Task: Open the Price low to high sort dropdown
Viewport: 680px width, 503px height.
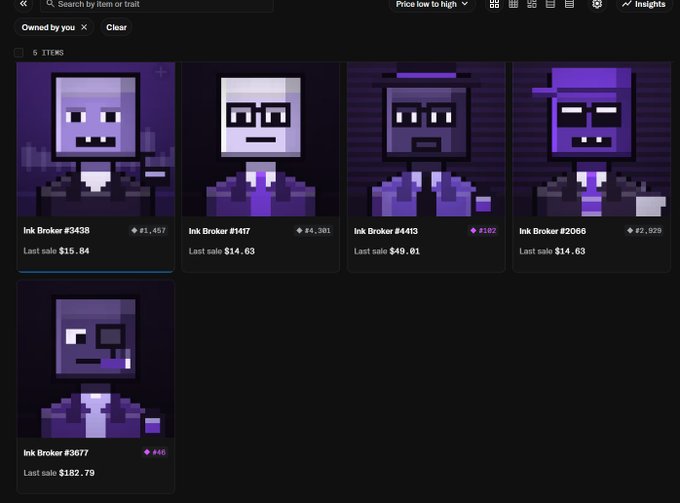Action: pos(432,4)
